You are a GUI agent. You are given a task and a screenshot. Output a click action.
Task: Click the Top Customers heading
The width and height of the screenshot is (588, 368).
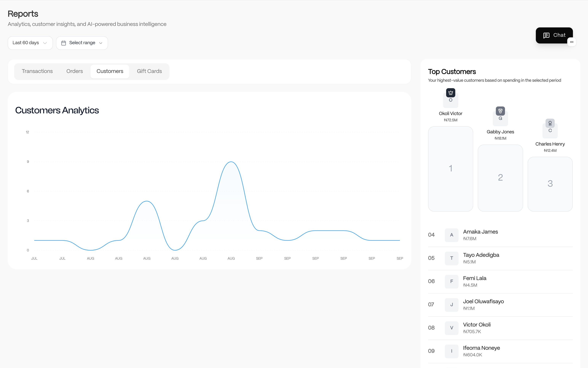(452, 72)
